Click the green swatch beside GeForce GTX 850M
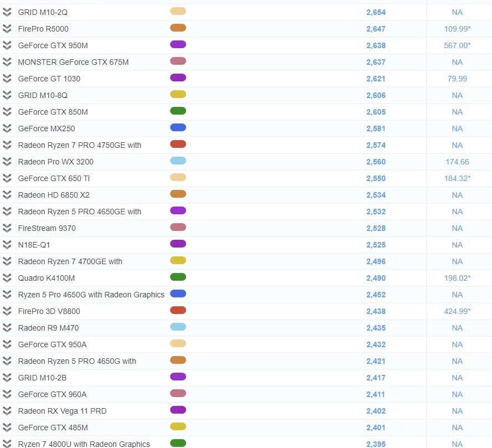The image size is (492, 448). [x=178, y=111]
